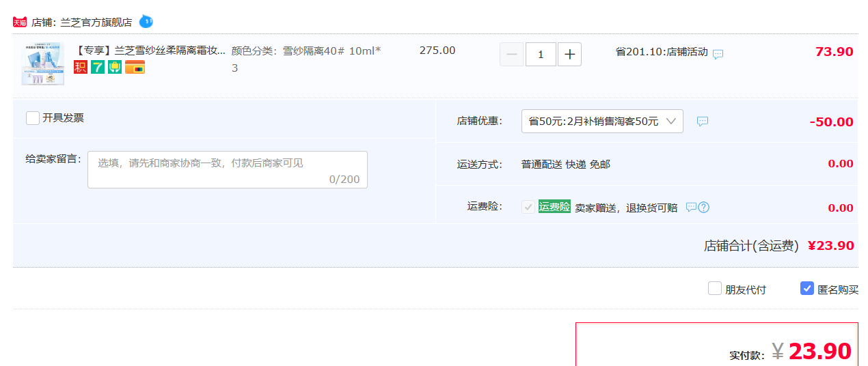Click the 普通配送 快递 免邮 shipping text

(x=566, y=165)
